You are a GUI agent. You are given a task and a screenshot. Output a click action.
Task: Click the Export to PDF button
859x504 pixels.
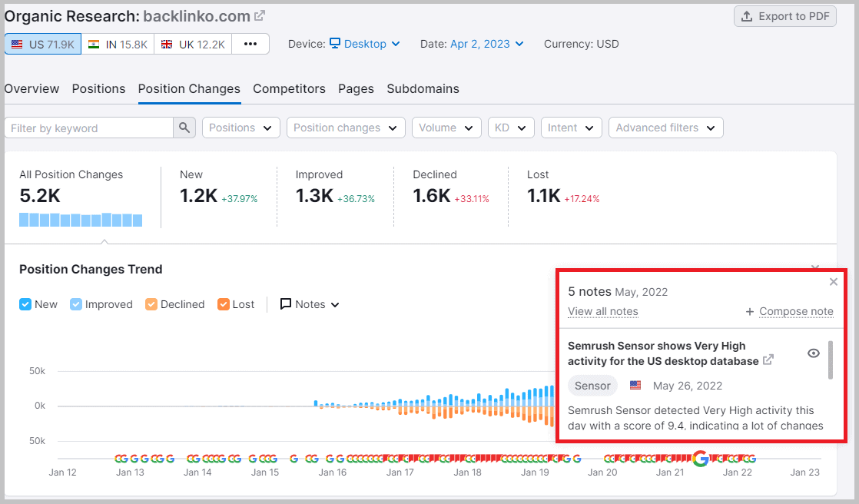coord(785,16)
